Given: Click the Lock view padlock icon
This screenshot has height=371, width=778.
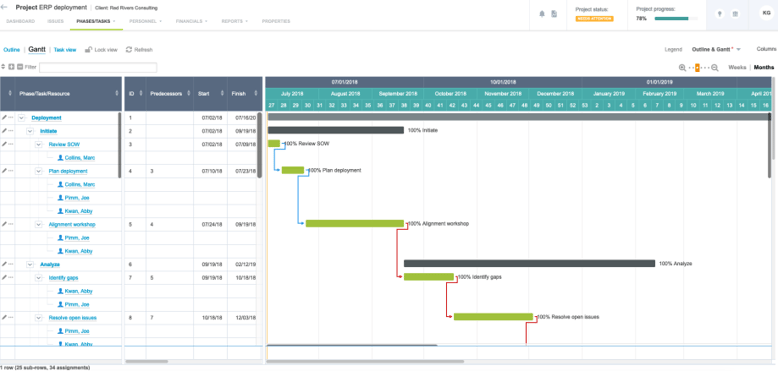Looking at the screenshot, I should pyautogui.click(x=88, y=50).
